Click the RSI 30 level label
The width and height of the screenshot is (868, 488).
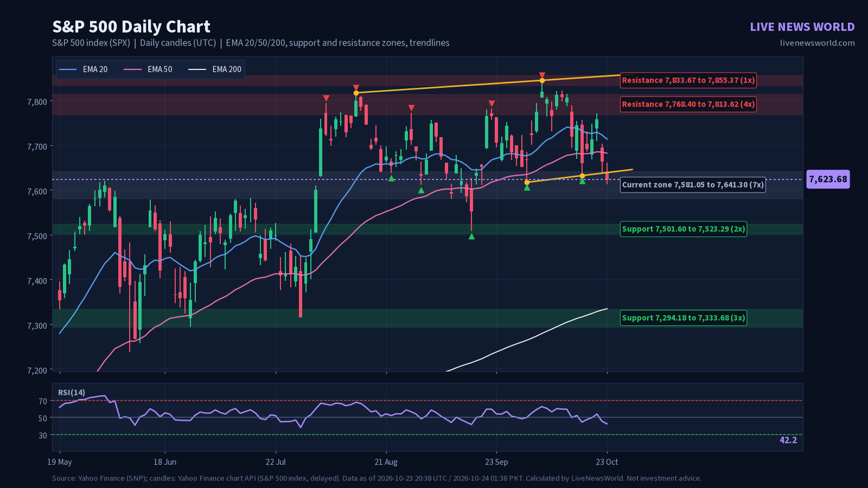click(43, 435)
